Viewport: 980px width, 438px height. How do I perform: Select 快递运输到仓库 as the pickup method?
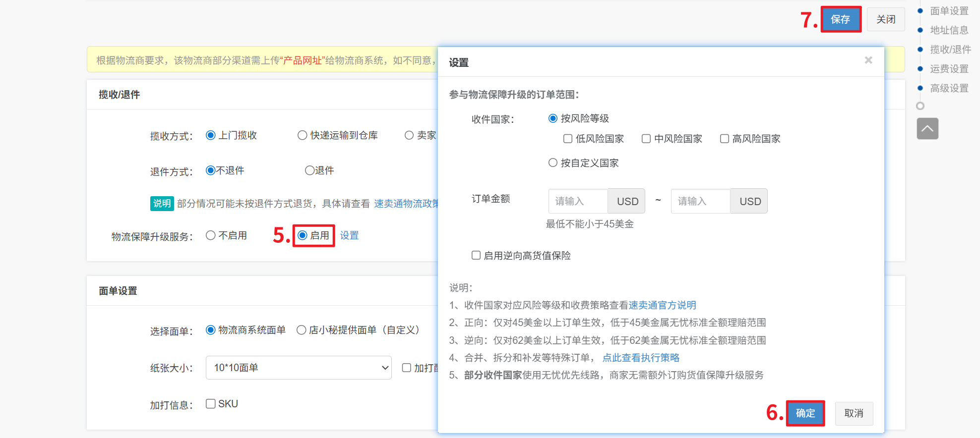click(302, 135)
